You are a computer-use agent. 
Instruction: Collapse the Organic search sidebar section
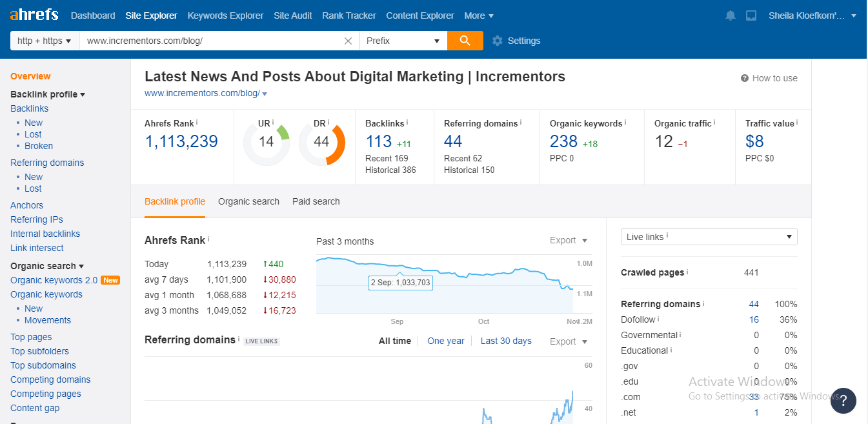click(47, 266)
